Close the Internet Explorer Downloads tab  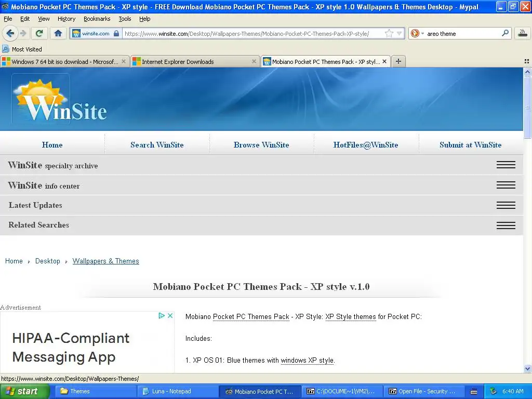254,61
